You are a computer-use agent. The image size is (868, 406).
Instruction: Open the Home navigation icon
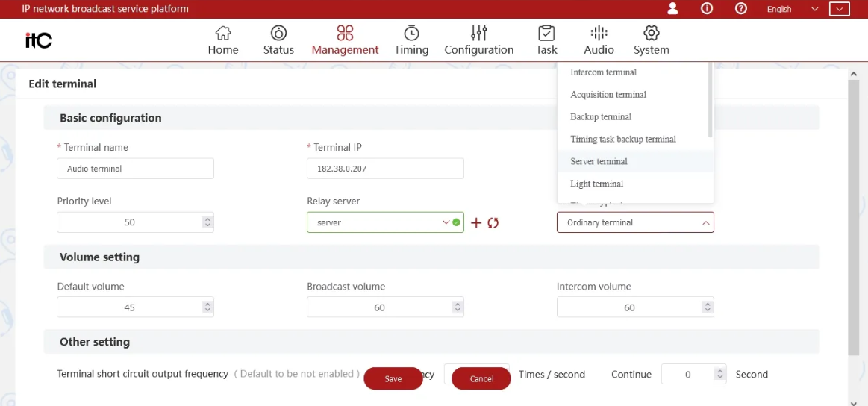pos(222,34)
